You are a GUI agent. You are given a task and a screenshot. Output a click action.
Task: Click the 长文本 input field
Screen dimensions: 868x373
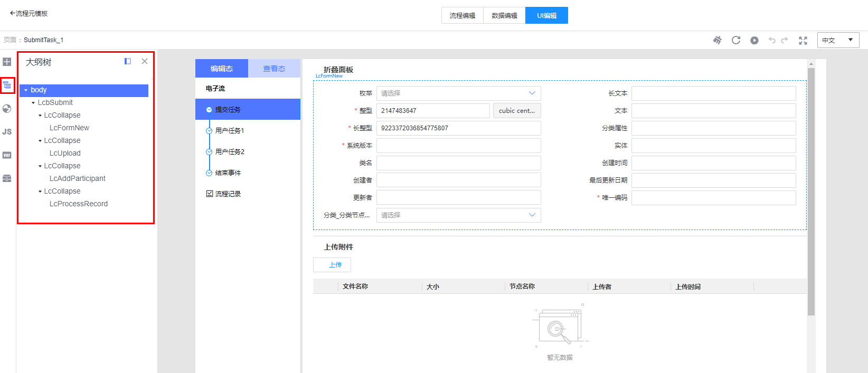pos(714,93)
